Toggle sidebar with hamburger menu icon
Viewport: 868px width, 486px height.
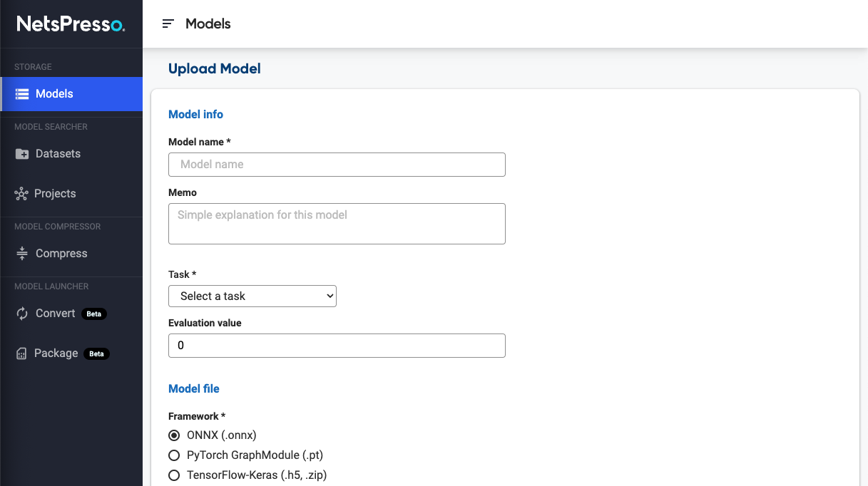click(168, 24)
